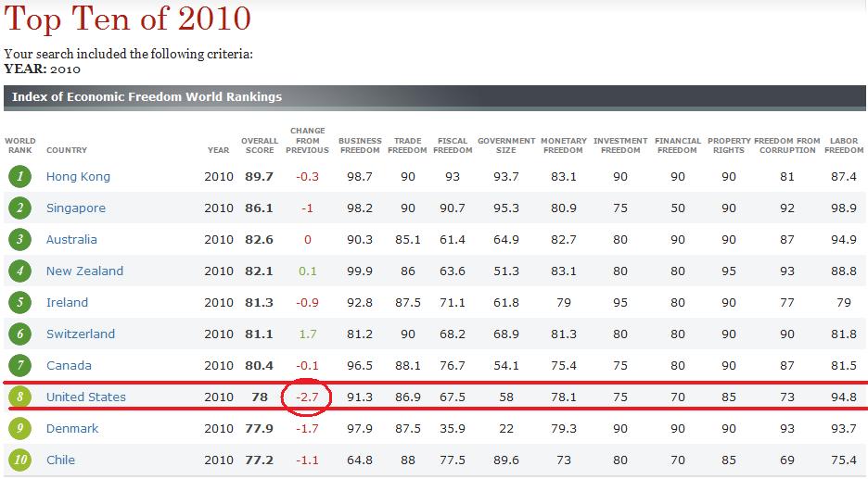Sort by Labor Freedom column header
Image resolution: width=868 pixels, height=479 pixels.
tap(844, 145)
